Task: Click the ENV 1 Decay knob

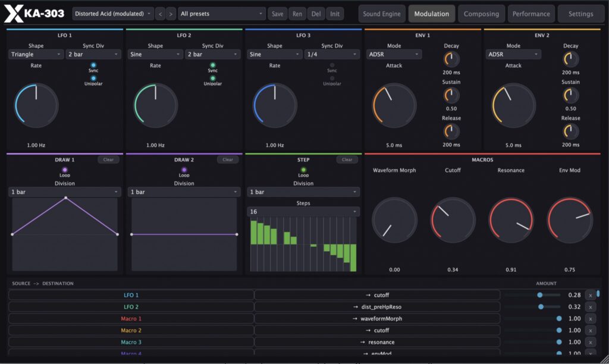Action: point(451,59)
